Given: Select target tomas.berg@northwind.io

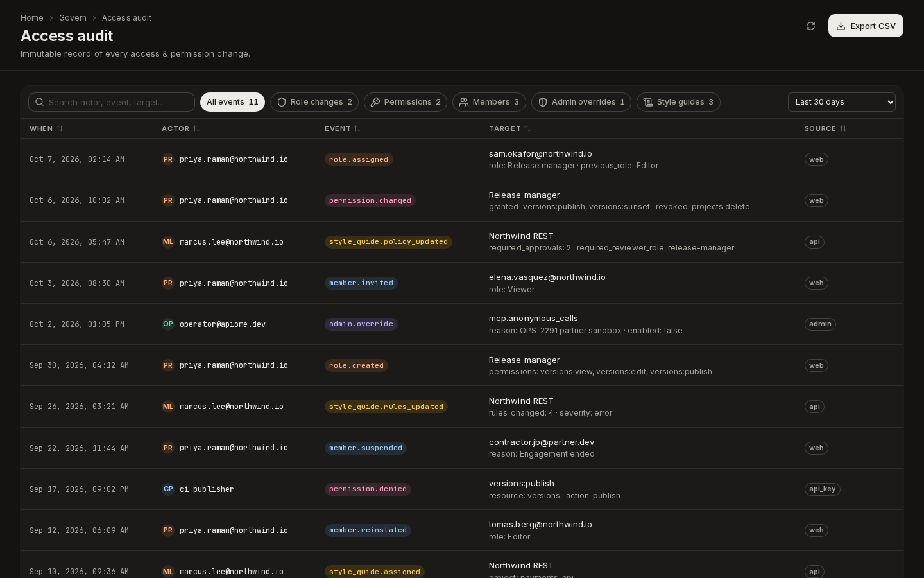Looking at the screenshot, I should pyautogui.click(x=540, y=525).
